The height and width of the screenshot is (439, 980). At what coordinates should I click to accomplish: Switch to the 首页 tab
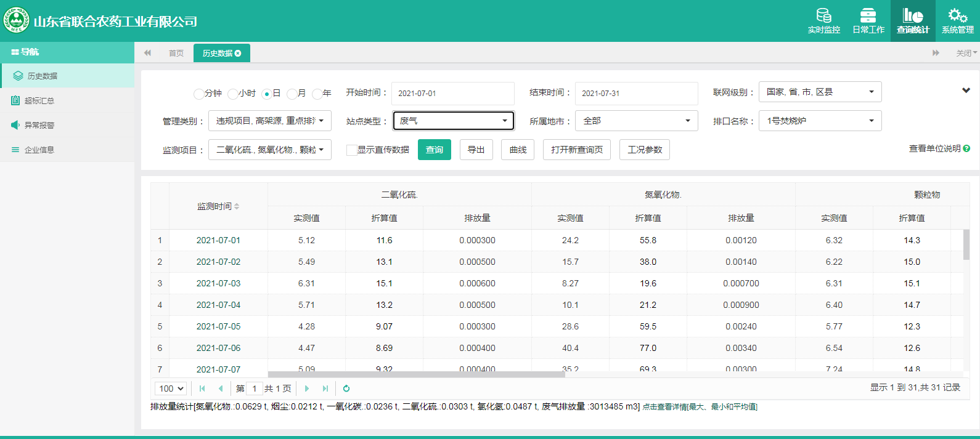(176, 54)
